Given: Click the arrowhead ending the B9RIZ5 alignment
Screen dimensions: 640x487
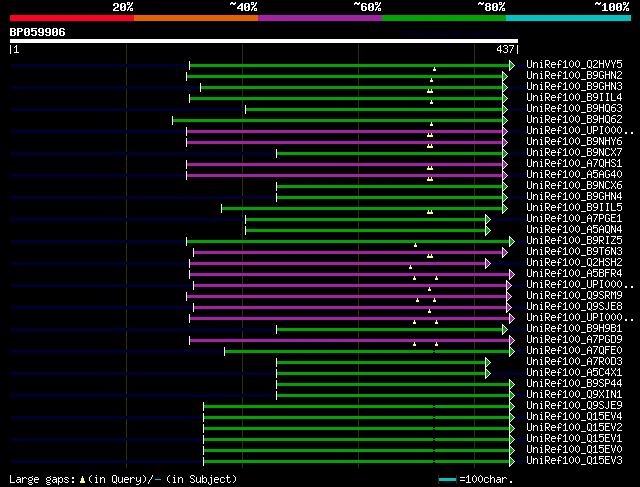Looking at the screenshot, I should 512,242.
